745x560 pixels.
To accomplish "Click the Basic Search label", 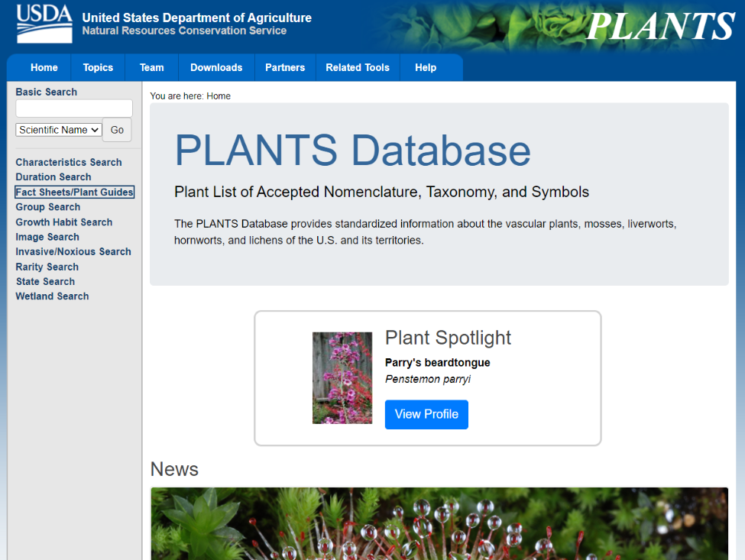I will (x=46, y=92).
